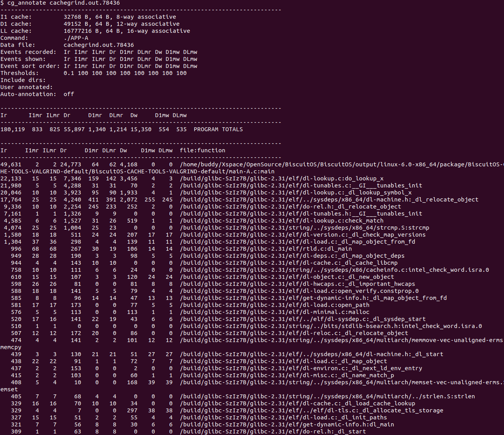Click the rtld.c:dl_main function path

point(266,249)
